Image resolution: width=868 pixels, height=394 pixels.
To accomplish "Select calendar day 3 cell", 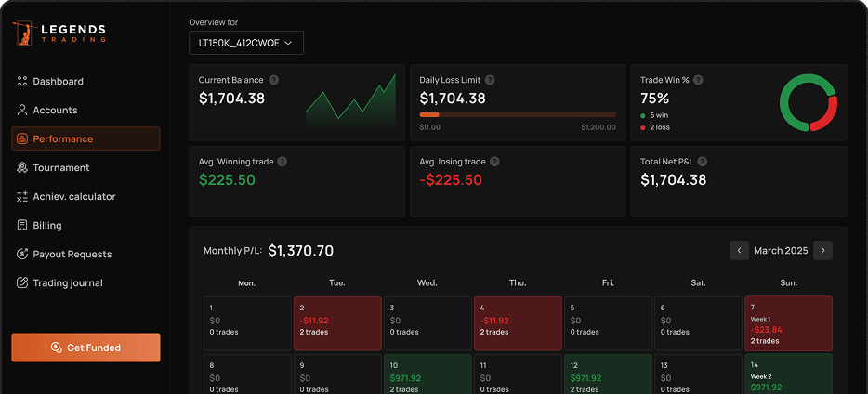I will [x=427, y=323].
